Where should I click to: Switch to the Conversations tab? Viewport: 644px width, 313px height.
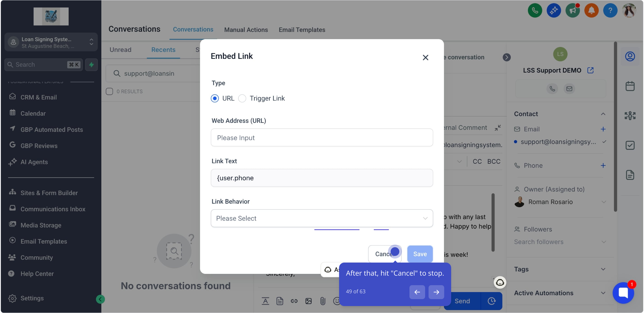pyautogui.click(x=193, y=30)
